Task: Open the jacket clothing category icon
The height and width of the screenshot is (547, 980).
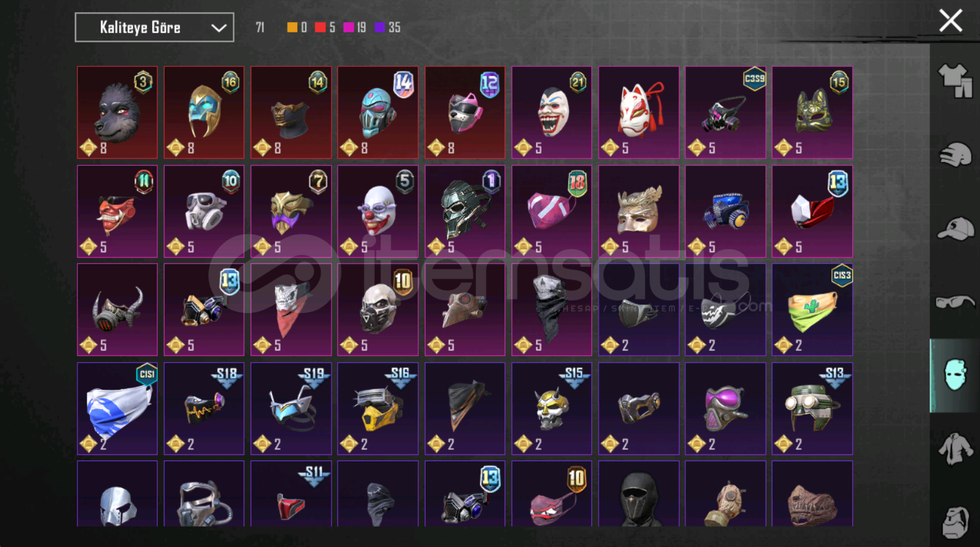Action: pos(955,449)
